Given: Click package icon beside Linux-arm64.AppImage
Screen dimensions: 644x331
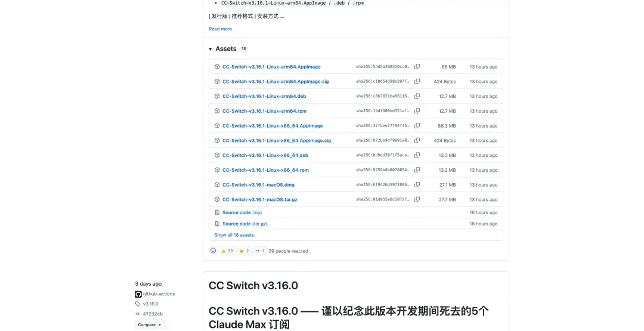Looking at the screenshot, I should pyautogui.click(x=217, y=67).
